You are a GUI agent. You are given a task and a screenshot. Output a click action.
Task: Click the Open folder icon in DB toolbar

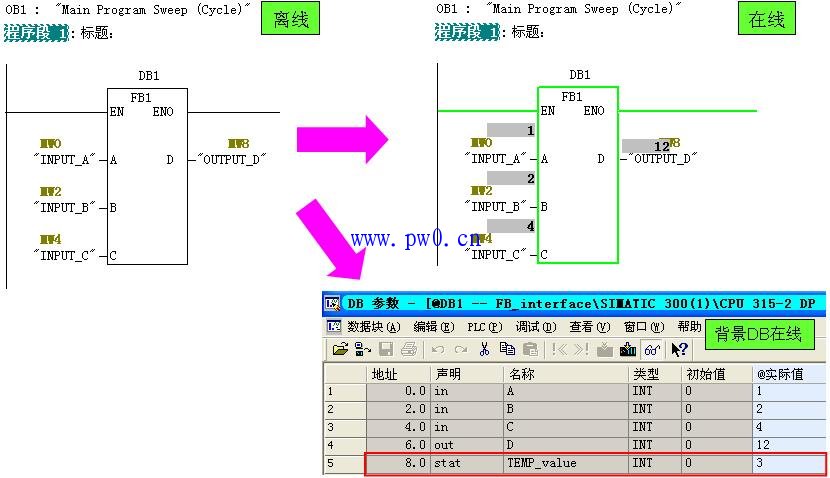click(340, 349)
